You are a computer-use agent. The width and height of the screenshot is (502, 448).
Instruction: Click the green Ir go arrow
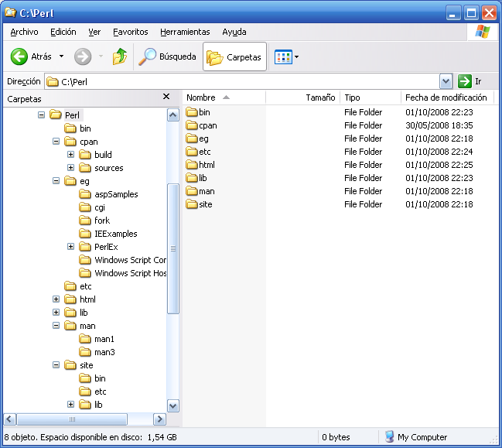(x=465, y=81)
